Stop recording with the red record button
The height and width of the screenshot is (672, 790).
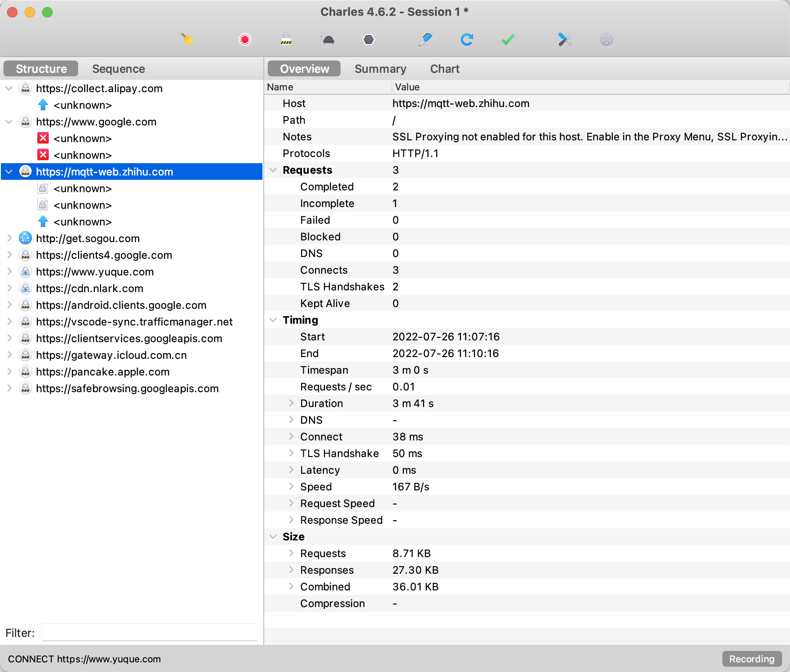coord(245,39)
